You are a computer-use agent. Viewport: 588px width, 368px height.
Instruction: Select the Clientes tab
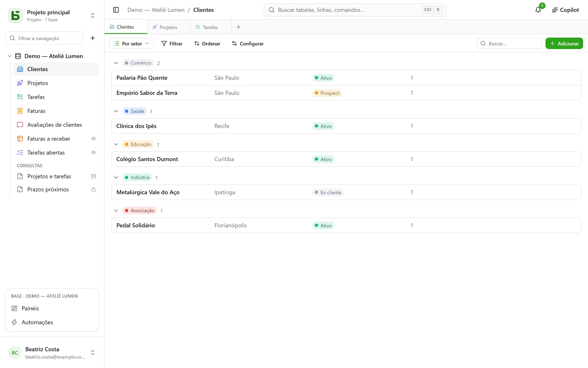click(x=125, y=27)
